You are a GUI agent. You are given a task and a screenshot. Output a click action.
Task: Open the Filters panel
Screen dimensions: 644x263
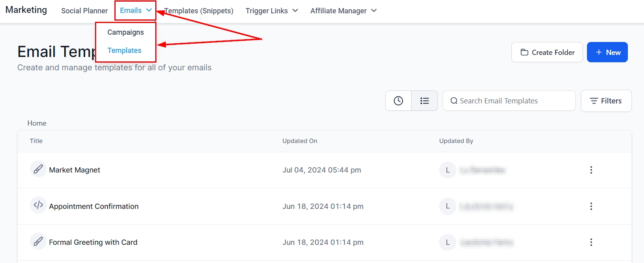pos(606,101)
